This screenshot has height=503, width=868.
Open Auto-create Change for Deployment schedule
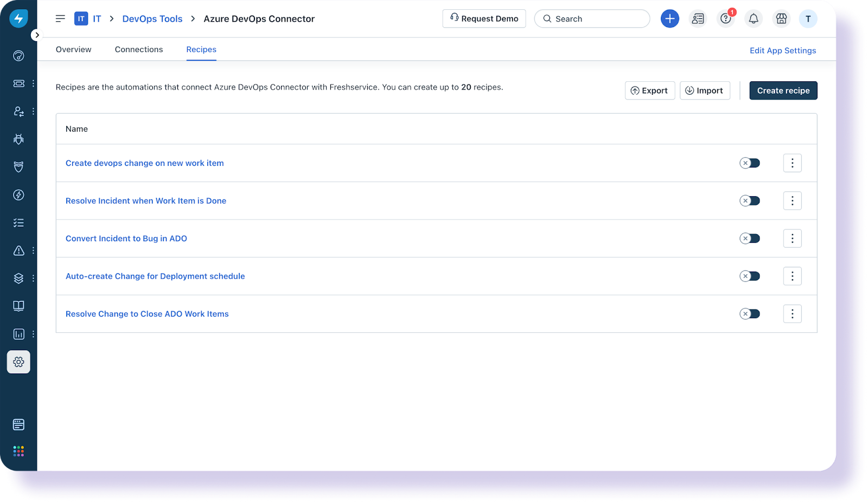pyautogui.click(x=155, y=276)
